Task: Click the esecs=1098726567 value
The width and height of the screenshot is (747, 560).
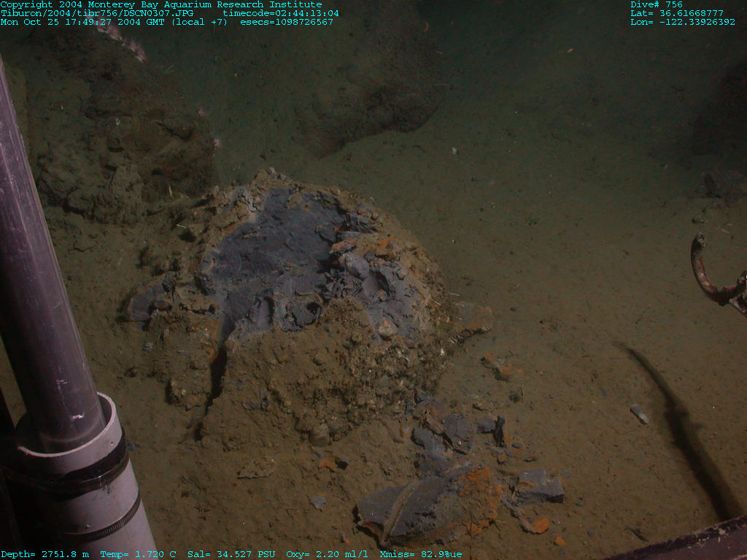Action: (x=286, y=22)
